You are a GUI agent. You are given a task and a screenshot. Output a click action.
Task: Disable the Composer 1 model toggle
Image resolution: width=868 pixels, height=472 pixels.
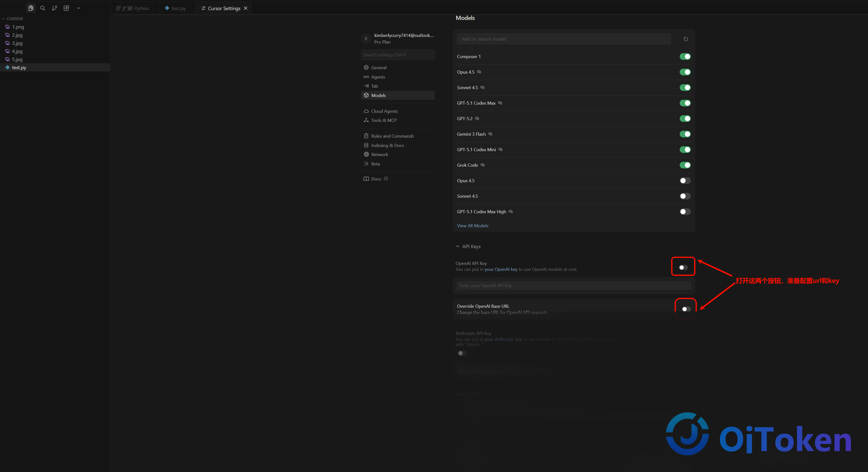[685, 57]
